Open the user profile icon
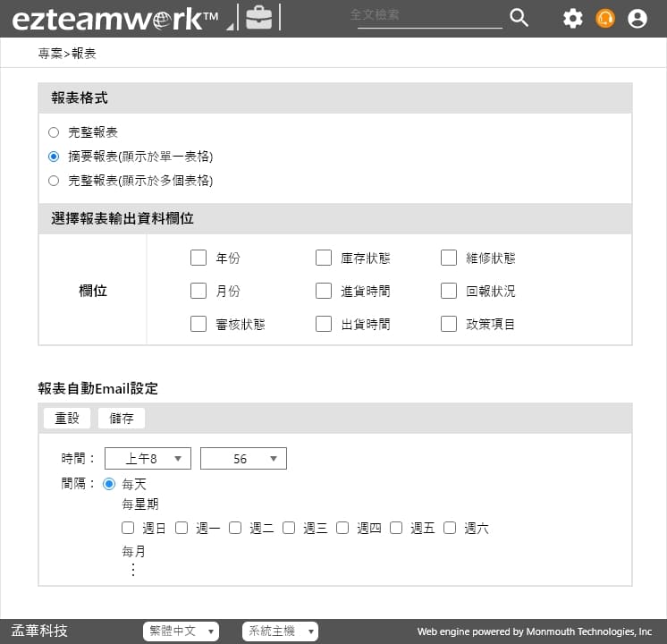Screen dimensions: 667x644 (x=637, y=18)
